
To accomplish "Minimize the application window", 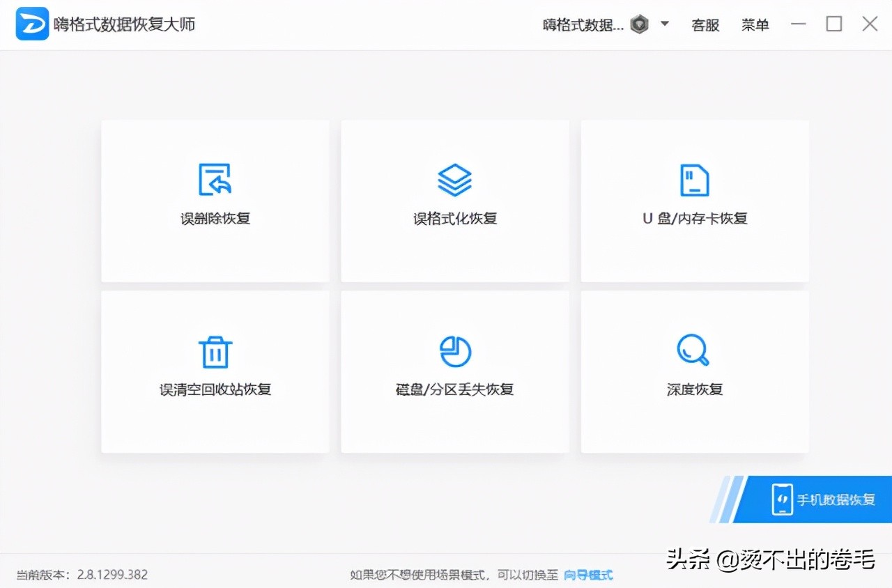I will [799, 24].
